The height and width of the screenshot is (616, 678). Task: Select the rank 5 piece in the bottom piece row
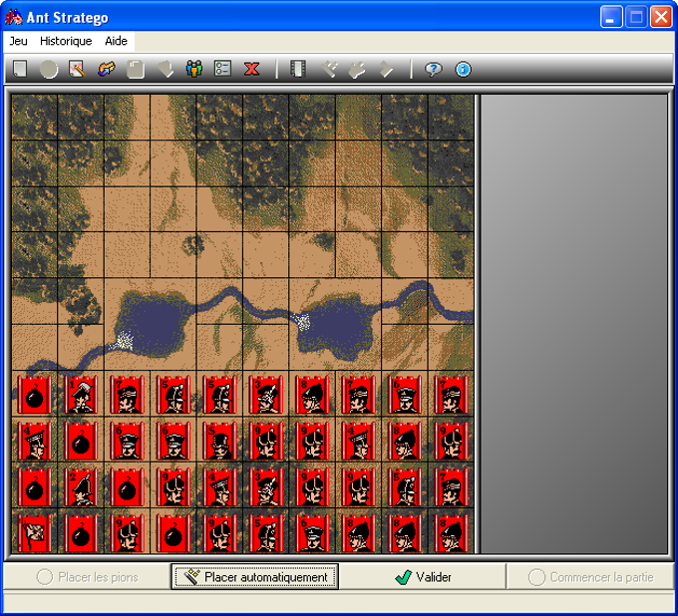266,533
